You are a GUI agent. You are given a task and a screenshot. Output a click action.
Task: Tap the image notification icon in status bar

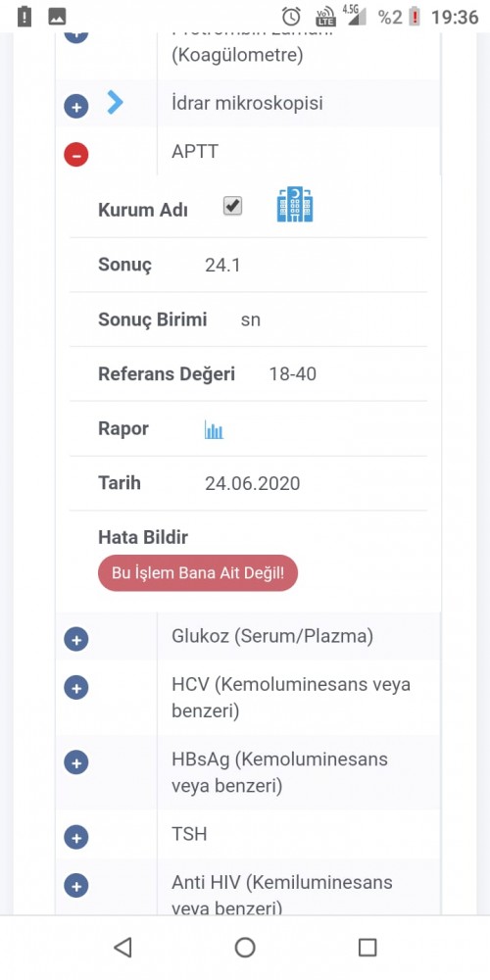pos(57,17)
